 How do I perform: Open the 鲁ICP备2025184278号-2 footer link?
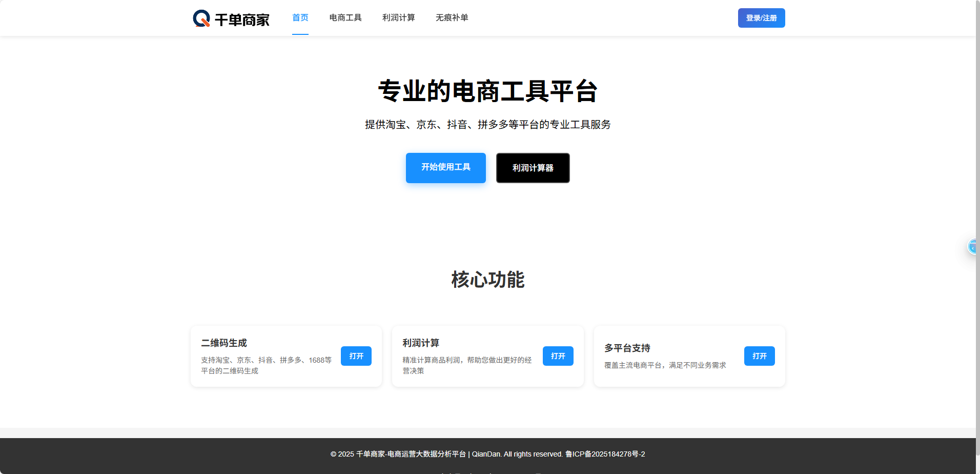tap(605, 454)
